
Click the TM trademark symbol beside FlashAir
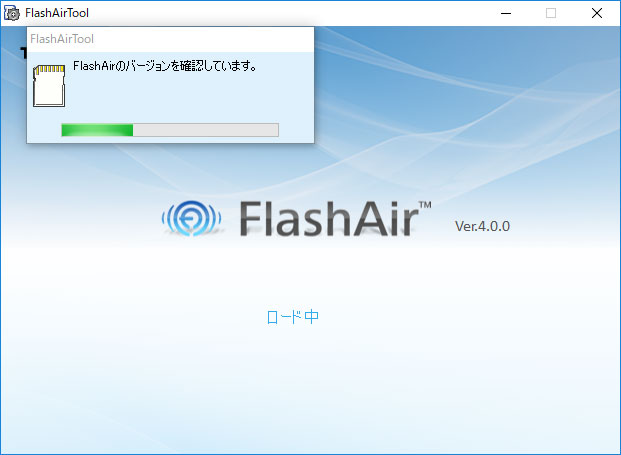pyautogui.click(x=425, y=205)
